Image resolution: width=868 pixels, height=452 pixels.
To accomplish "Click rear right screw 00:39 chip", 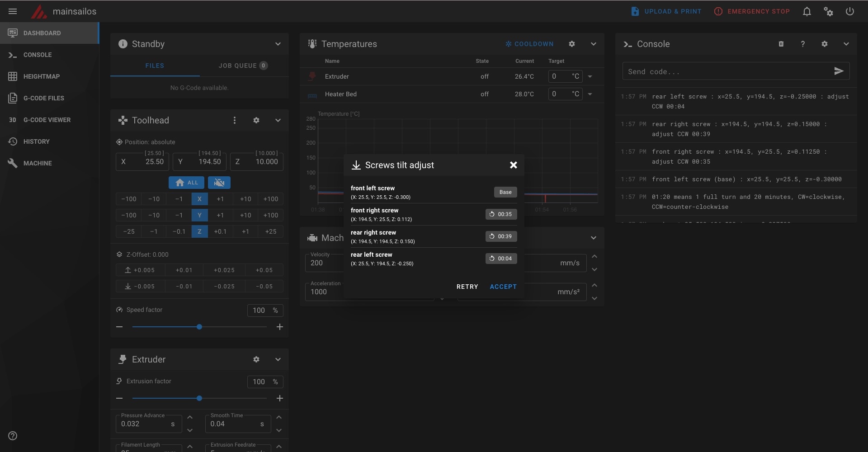I will (x=501, y=236).
